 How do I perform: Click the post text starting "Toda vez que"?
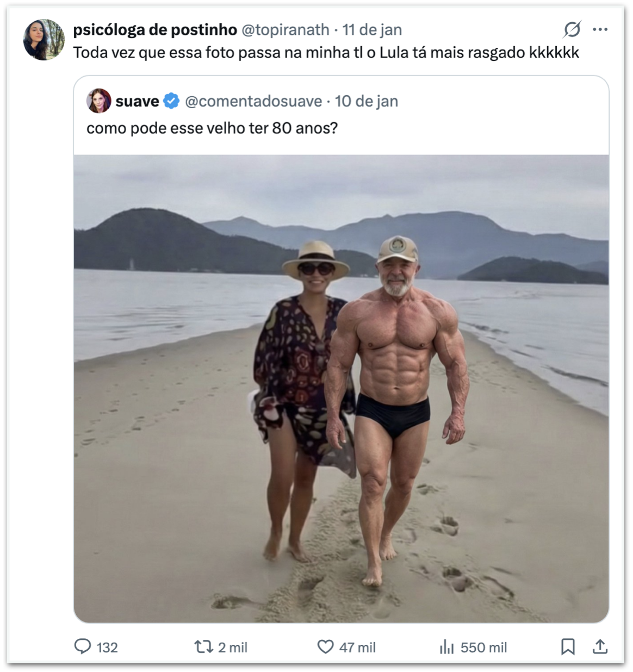326,53
